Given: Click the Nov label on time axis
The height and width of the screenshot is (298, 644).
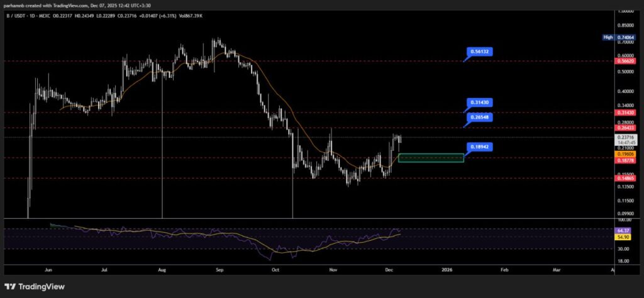Looking at the screenshot, I should 333,269.
